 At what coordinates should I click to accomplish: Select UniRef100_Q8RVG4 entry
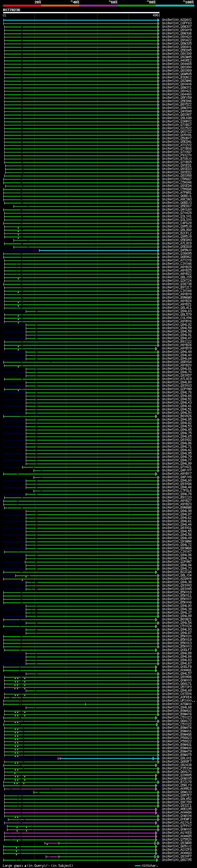(x=177, y=362)
